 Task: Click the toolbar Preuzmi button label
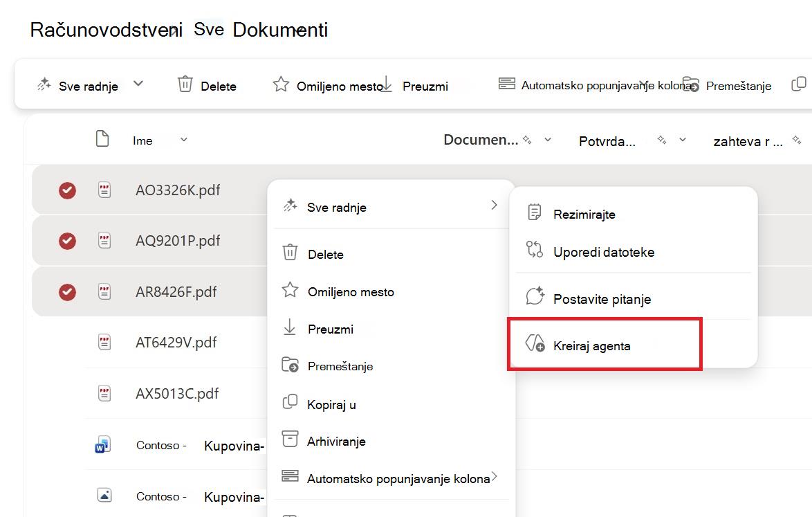(x=425, y=87)
